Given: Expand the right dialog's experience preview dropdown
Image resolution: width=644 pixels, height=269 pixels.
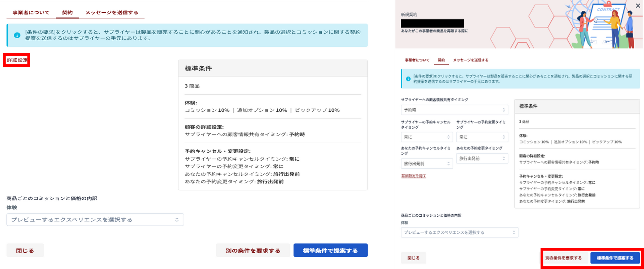Looking at the screenshot, I should (459, 232).
